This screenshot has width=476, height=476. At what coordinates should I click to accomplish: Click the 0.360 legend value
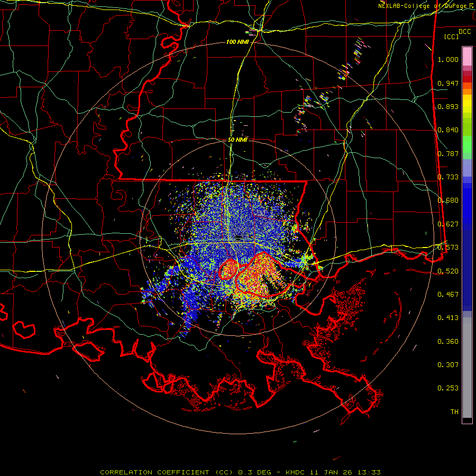click(x=448, y=342)
